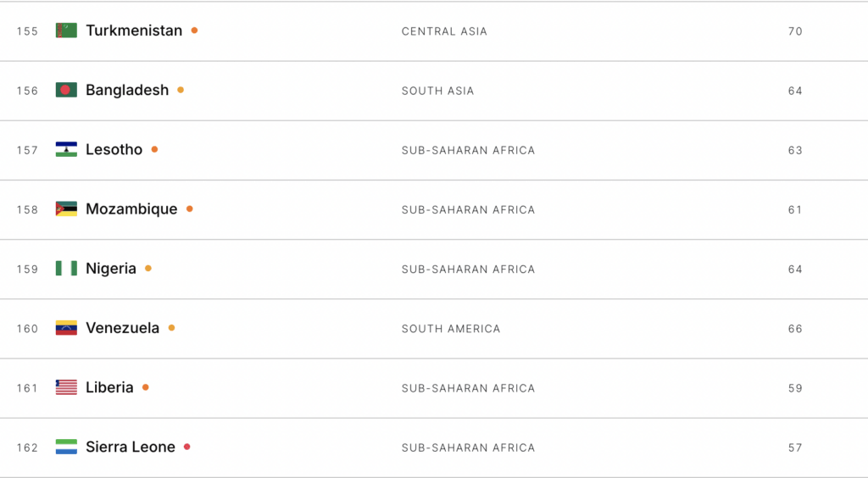868x478 pixels.
Task: Click rank number 157 for Lesotho
Action: click(27, 151)
